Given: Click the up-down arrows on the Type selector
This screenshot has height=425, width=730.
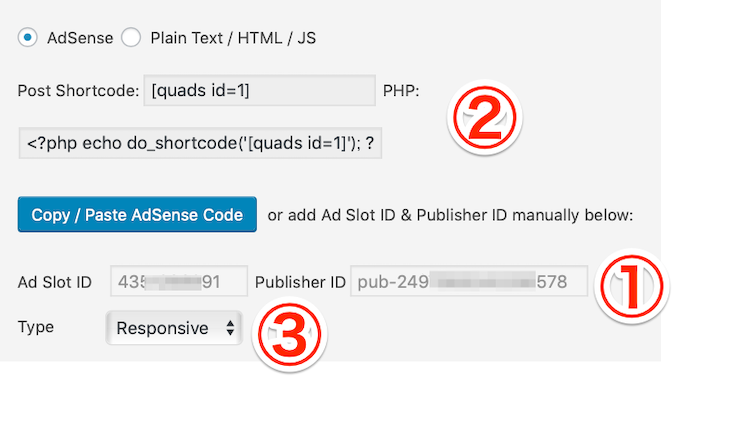Looking at the screenshot, I should (x=230, y=328).
